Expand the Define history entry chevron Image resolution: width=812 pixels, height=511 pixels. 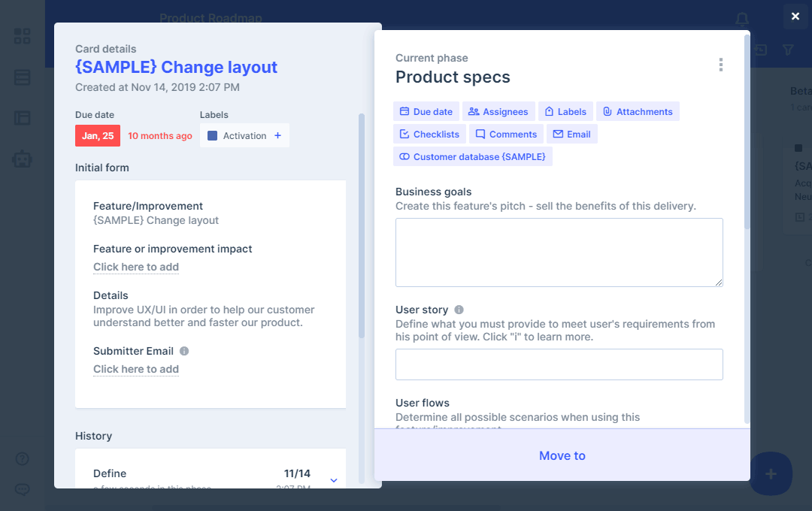(x=334, y=480)
